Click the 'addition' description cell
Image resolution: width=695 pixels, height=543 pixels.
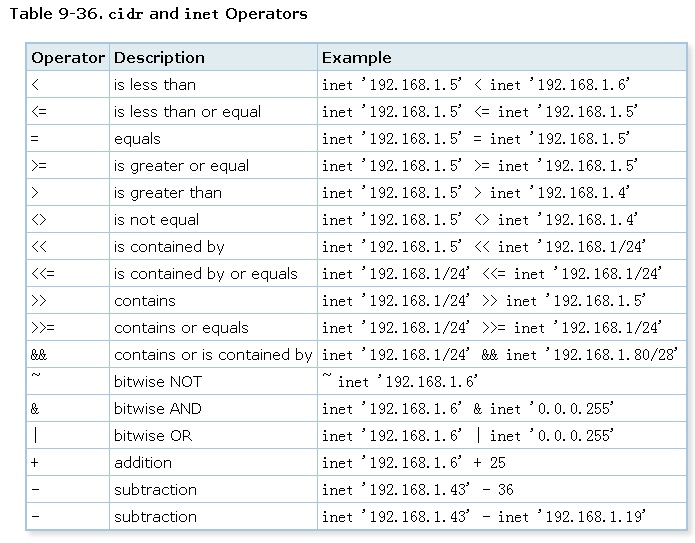[143, 463]
